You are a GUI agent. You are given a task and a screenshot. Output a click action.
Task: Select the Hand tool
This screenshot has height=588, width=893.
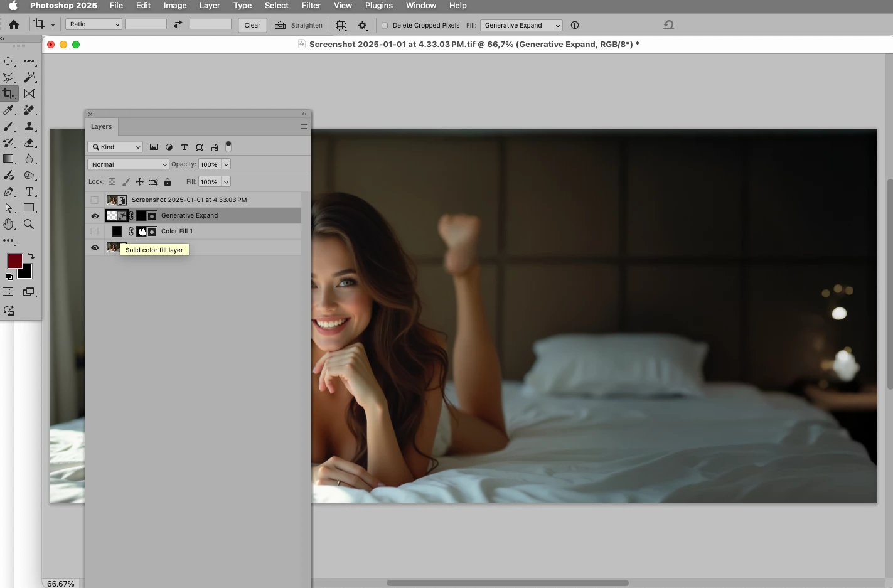8,224
